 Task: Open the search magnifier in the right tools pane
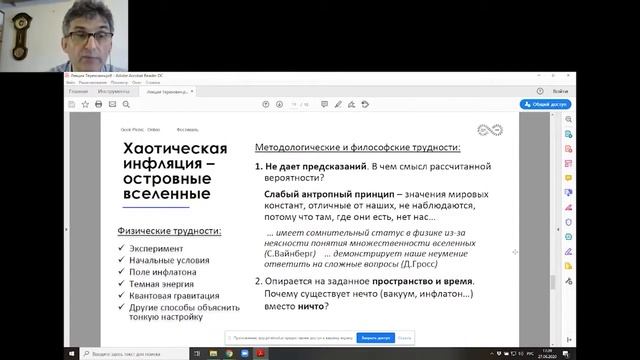tap(569, 120)
